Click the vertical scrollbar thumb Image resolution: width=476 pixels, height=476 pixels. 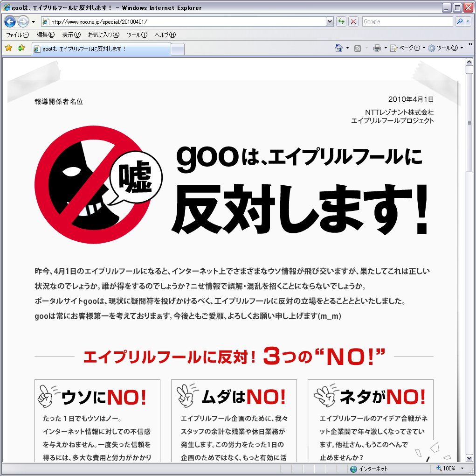(469, 123)
